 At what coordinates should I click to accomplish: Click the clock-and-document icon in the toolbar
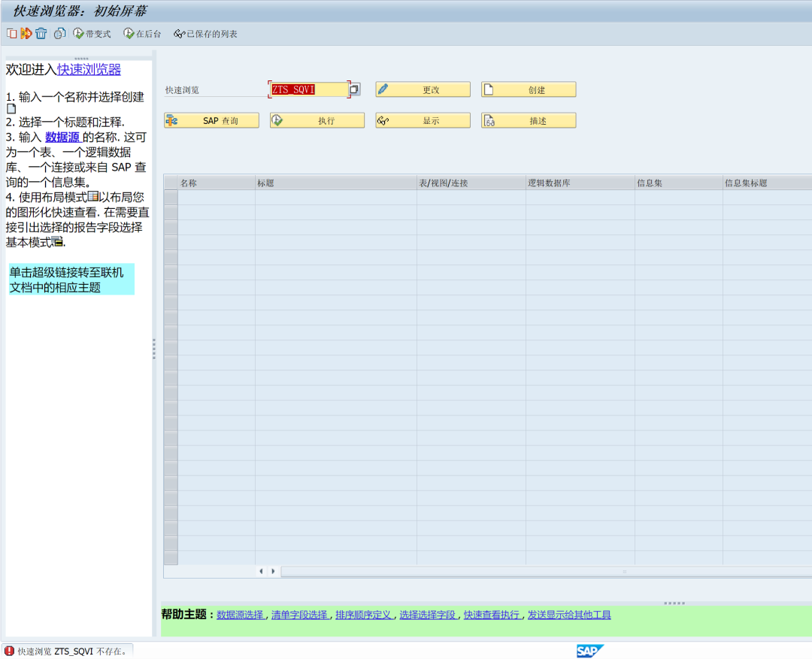coord(59,34)
